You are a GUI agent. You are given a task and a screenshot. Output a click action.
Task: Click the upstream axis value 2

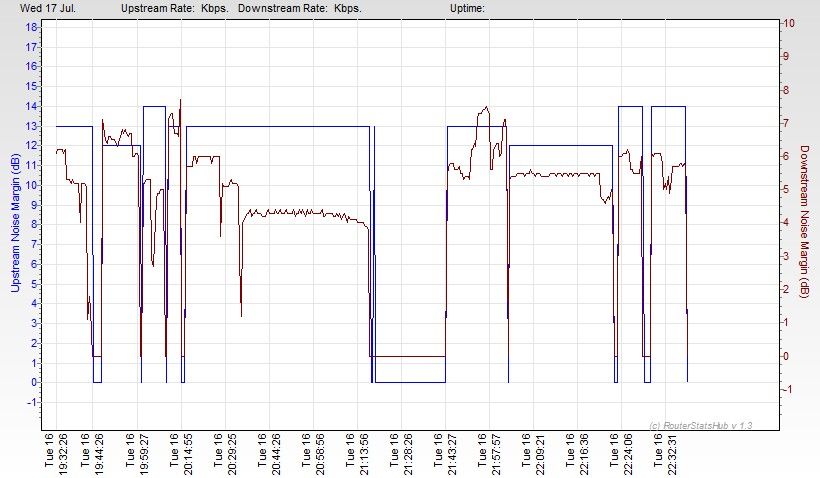pos(34,343)
